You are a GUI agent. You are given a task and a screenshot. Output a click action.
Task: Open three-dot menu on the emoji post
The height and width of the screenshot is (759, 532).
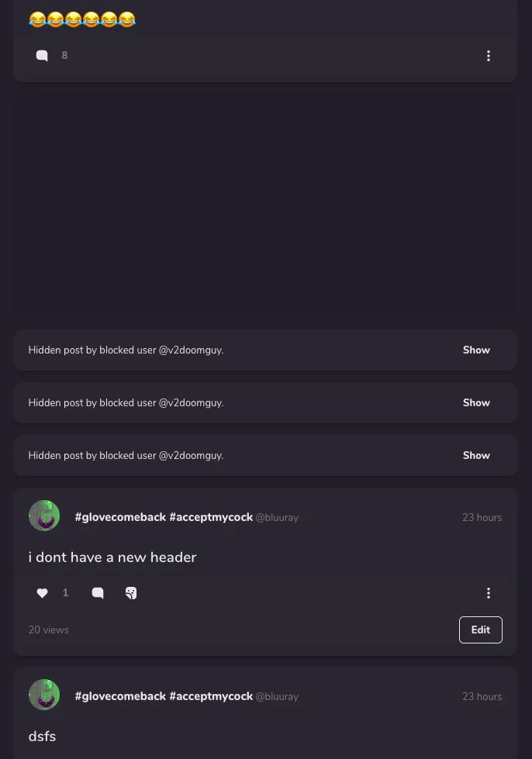[489, 56]
